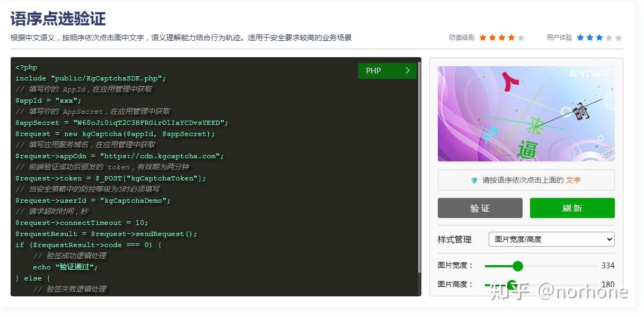
Task: Click the single grey star under 防御级别
Action: pyautogui.click(x=521, y=38)
